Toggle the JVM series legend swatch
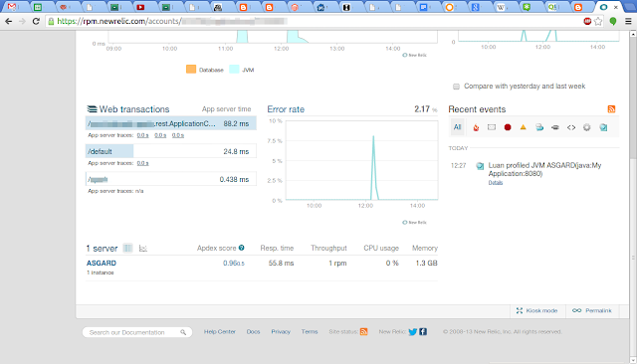637x364 pixels. coord(234,70)
